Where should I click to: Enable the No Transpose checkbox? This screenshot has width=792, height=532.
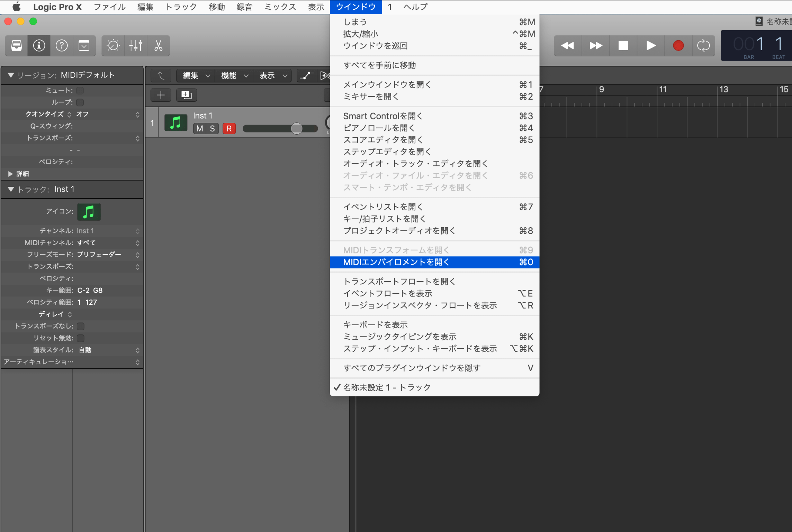(81, 326)
